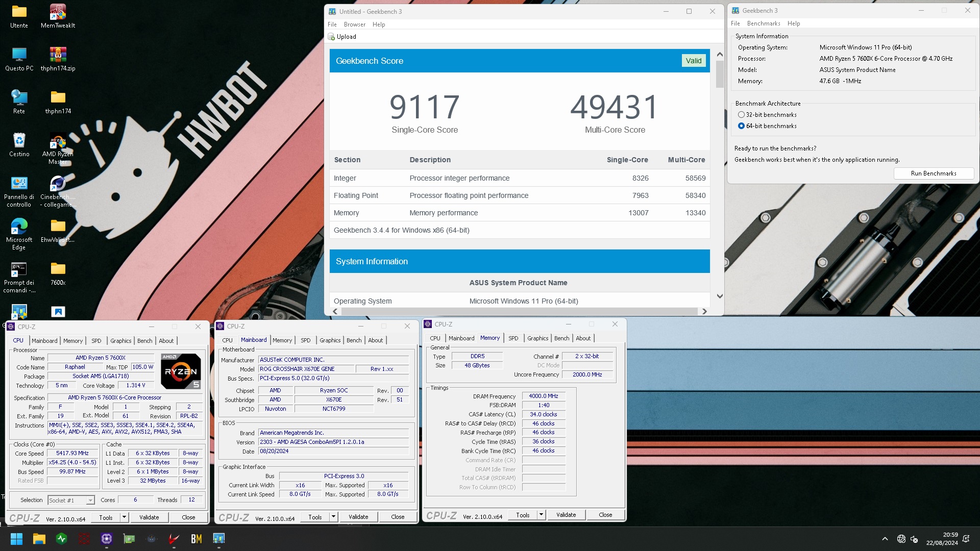Click the Core Speed value 5417.93 MHz

point(72,454)
